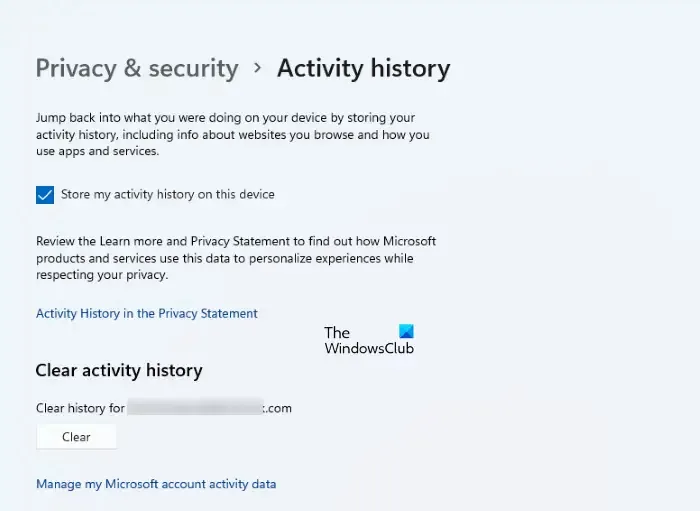This screenshot has width=700, height=511.
Task: Click the white checkmark inside checkbox
Action: [x=45, y=195]
